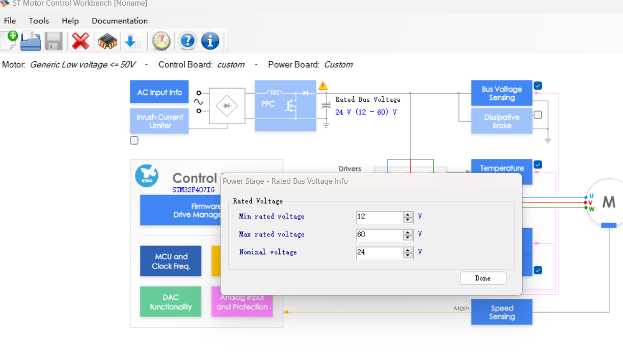Open the Documentation menu
The image size is (623, 364).
pyautogui.click(x=120, y=21)
